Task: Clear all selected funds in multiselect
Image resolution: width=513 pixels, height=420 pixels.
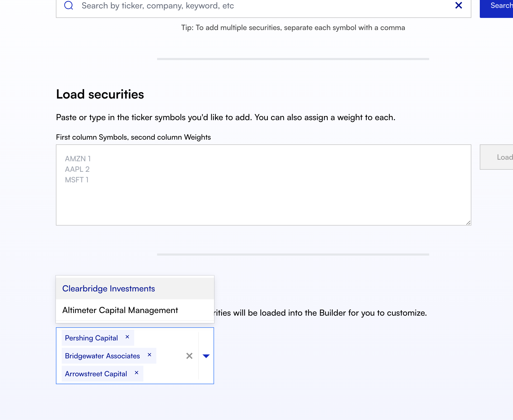Action: pos(189,356)
